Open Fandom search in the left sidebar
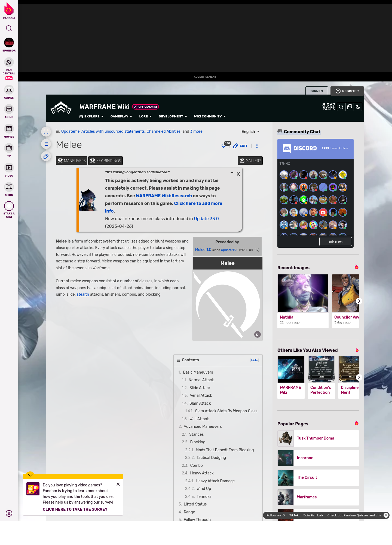 (x=9, y=28)
